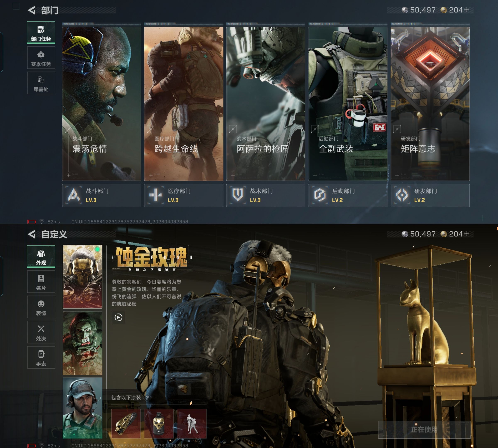This screenshot has height=448, width=498.
Task: Open the 研发部门 LV.2 department button
Action: click(x=430, y=195)
